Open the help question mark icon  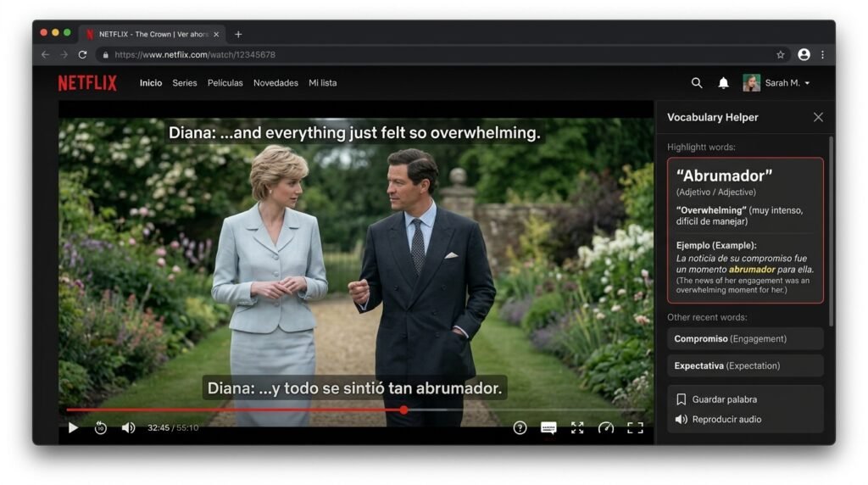pyautogui.click(x=520, y=427)
